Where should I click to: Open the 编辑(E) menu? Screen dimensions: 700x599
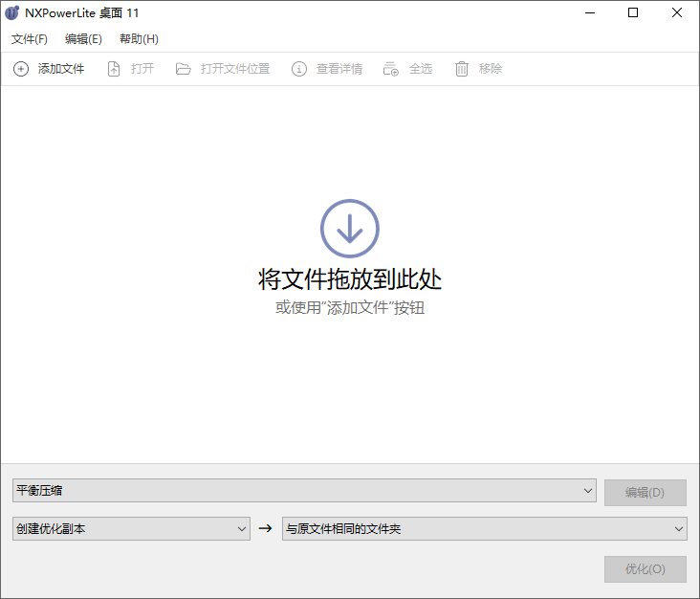coord(83,39)
